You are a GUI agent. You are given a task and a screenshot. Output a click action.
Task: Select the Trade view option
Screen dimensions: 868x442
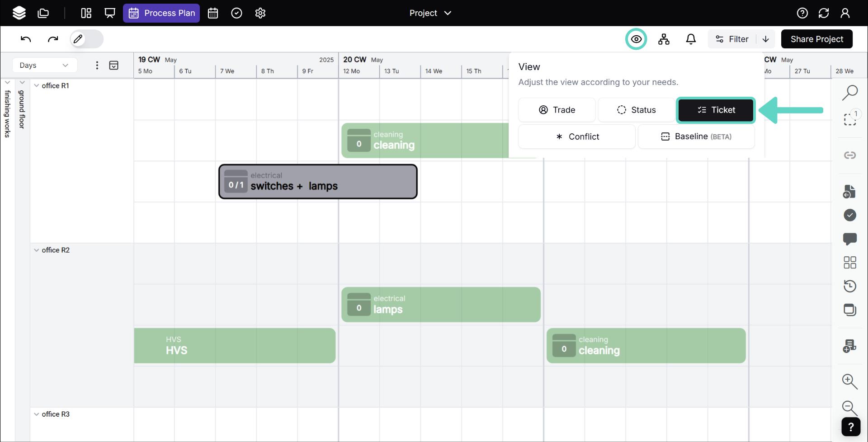tap(557, 110)
